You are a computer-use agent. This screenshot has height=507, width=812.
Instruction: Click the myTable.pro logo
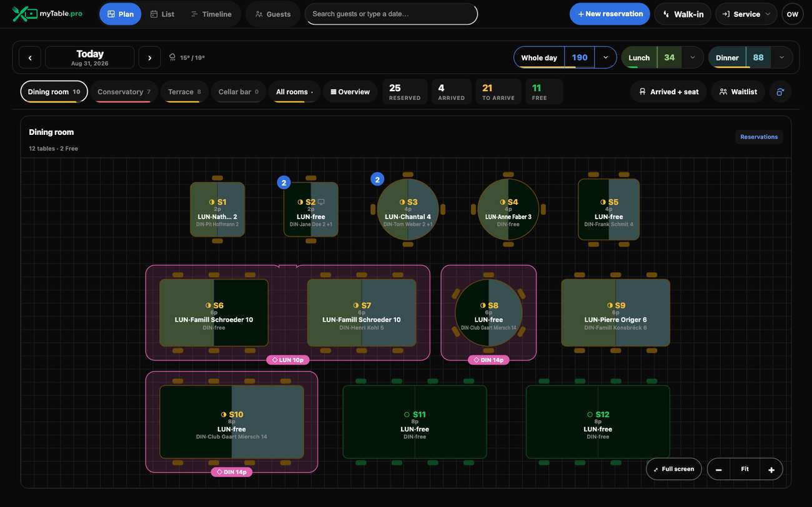[x=47, y=14]
